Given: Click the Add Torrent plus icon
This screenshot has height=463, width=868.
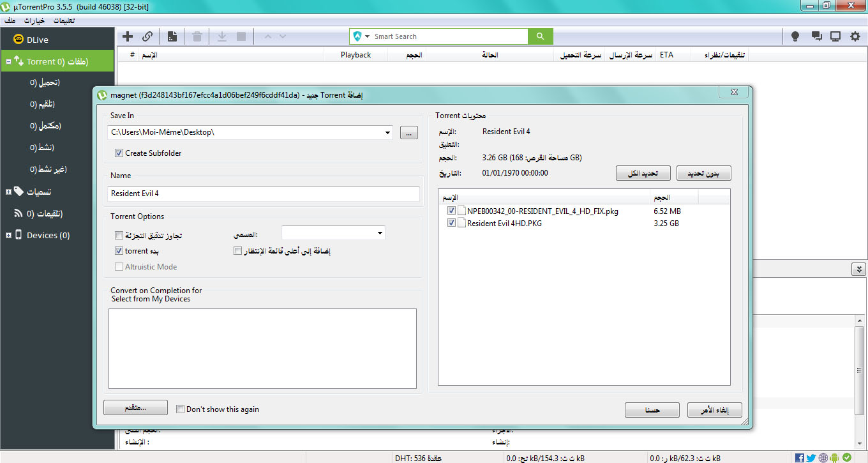Looking at the screenshot, I should pos(128,36).
